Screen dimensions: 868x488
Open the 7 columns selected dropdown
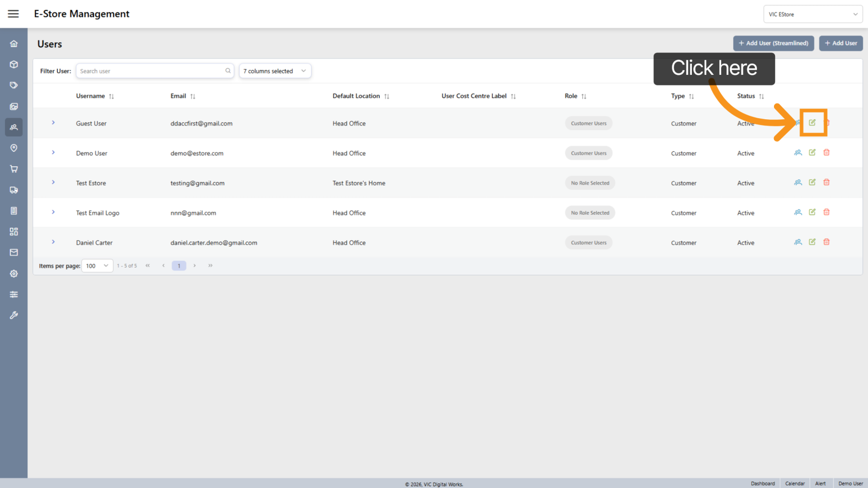tap(275, 71)
